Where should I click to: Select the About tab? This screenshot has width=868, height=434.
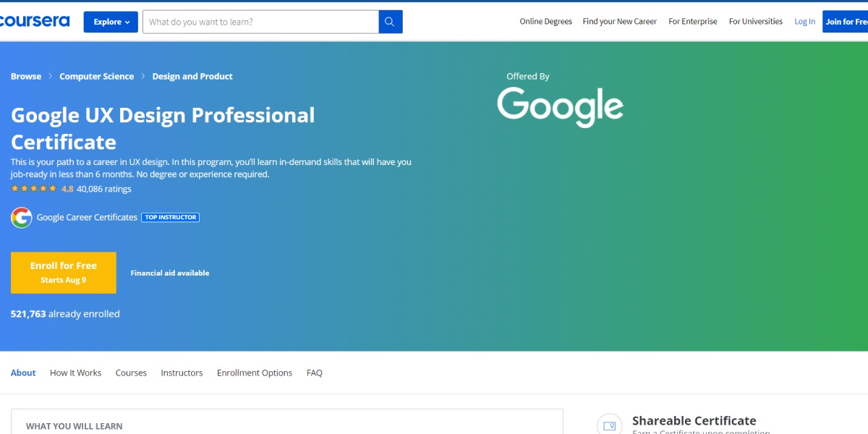[x=23, y=373]
